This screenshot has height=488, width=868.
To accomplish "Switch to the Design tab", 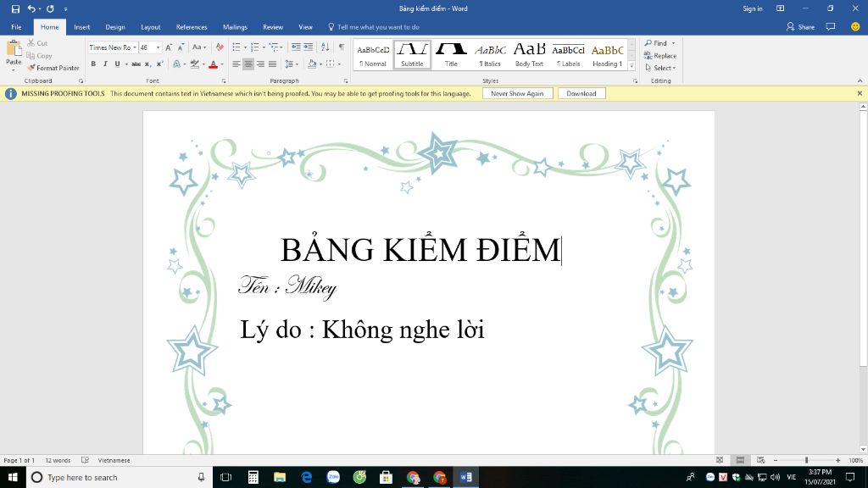I will (x=115, y=27).
